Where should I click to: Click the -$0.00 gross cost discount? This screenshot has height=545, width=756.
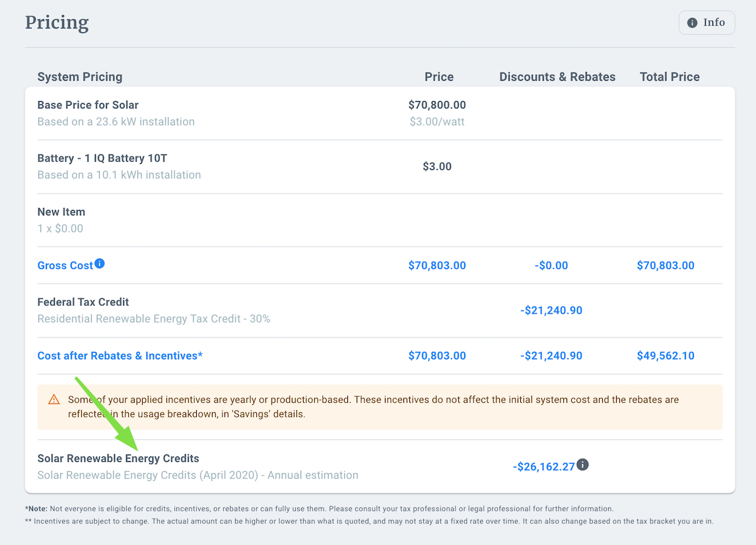tap(551, 266)
